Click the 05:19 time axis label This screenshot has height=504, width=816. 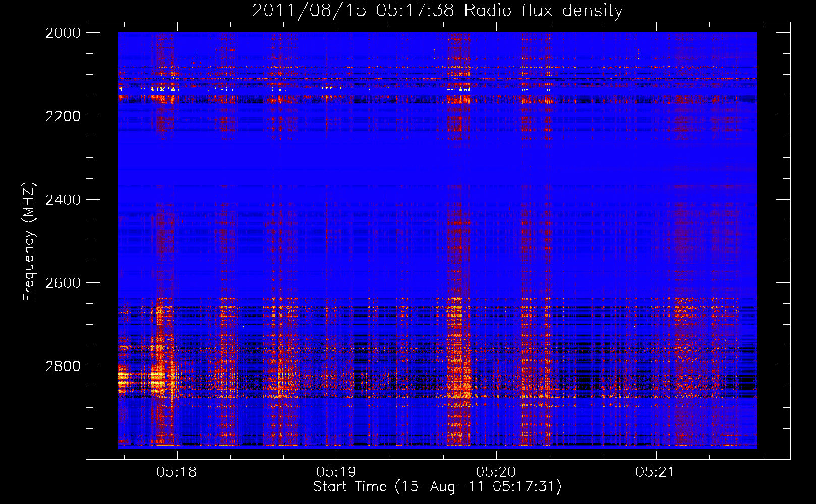point(336,472)
